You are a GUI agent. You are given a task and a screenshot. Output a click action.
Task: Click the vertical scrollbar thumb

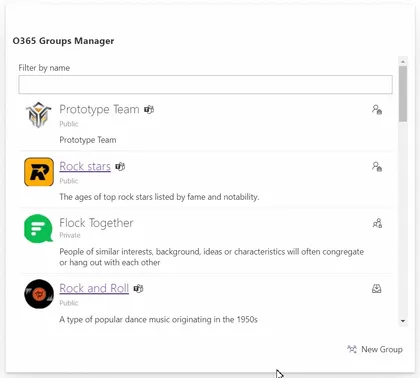(403, 94)
